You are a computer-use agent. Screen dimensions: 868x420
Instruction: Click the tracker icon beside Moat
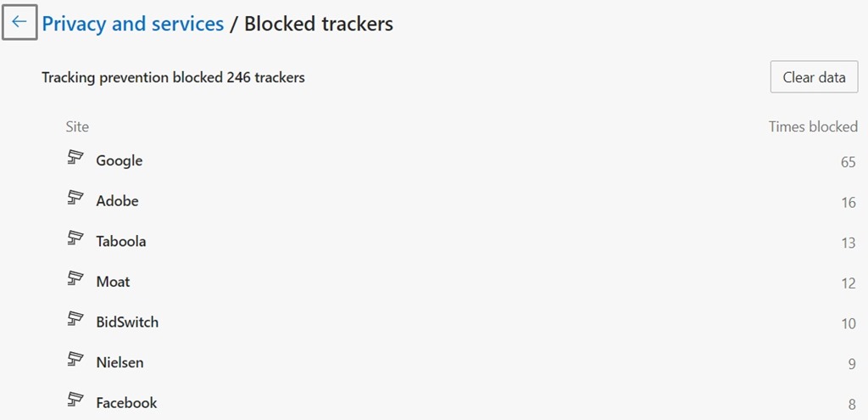click(76, 278)
